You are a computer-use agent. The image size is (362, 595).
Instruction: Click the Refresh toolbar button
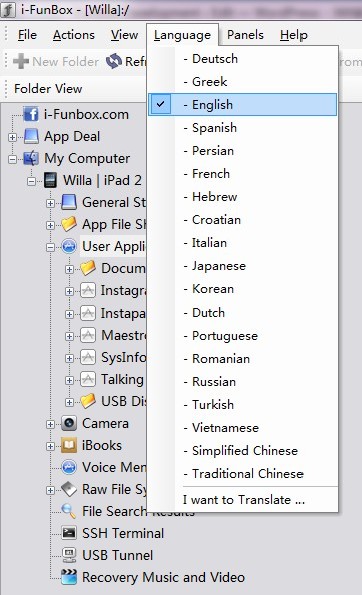[125, 61]
